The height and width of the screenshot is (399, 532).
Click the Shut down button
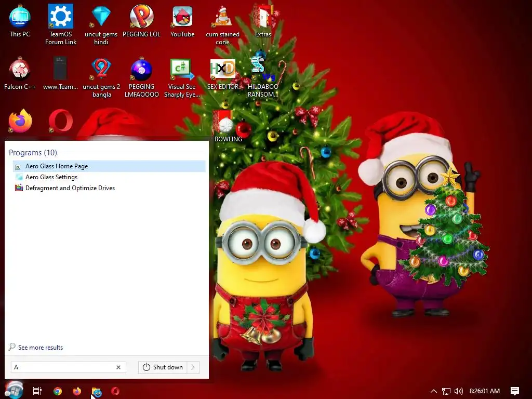[163, 367]
